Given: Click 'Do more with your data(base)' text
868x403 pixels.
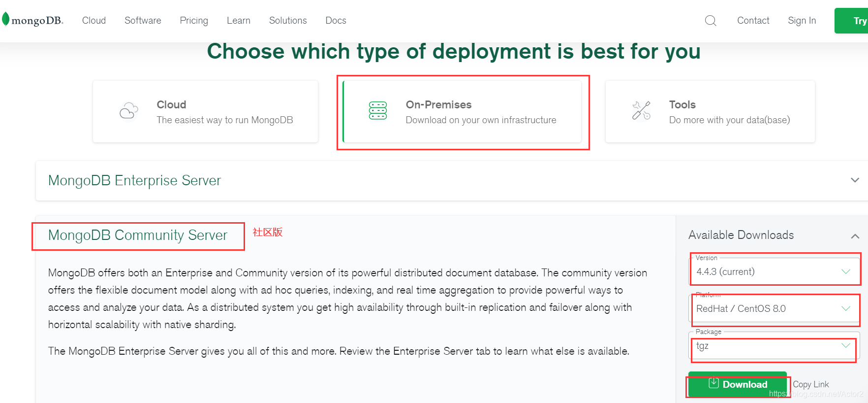Looking at the screenshot, I should click(x=729, y=120).
